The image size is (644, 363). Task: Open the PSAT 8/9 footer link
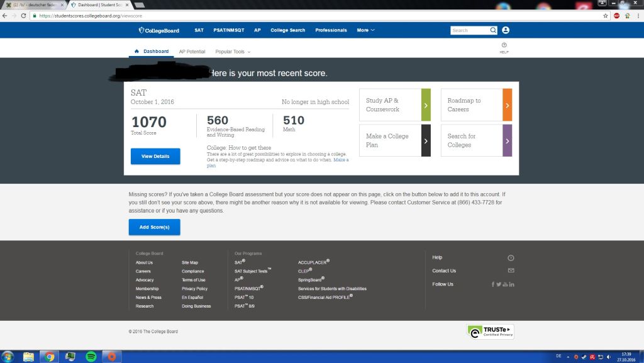[x=245, y=306]
